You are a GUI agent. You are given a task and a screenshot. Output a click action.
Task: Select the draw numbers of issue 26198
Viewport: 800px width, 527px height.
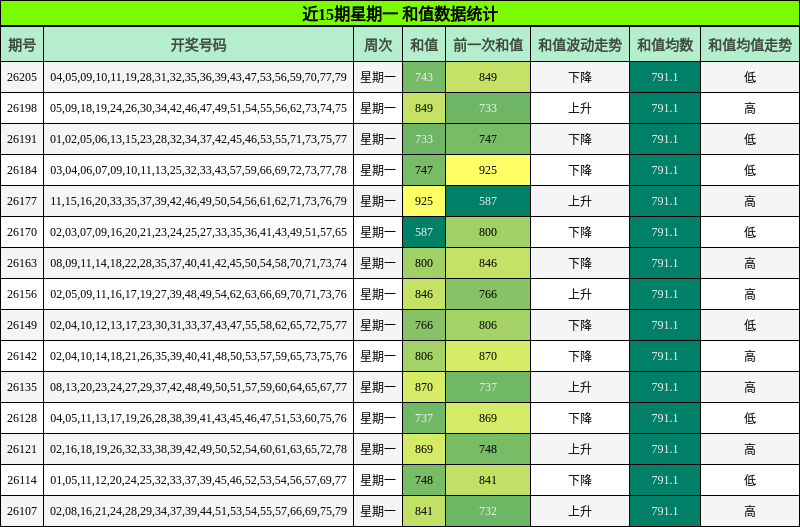tap(198, 108)
